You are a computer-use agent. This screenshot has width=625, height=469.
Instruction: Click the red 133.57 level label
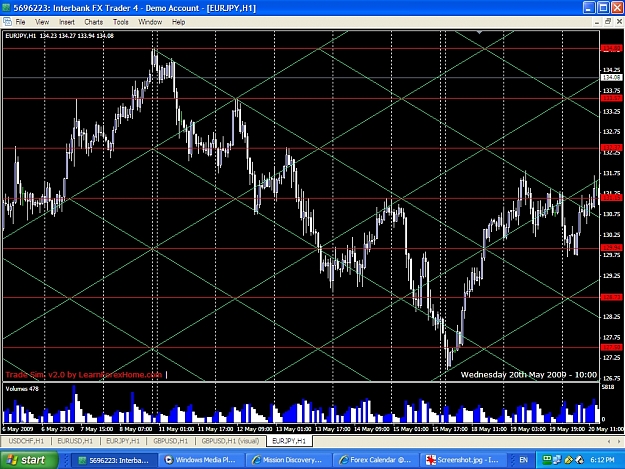coord(611,98)
